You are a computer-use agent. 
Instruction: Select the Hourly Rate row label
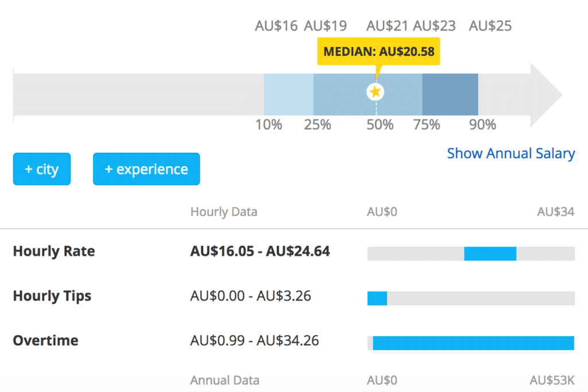click(54, 251)
